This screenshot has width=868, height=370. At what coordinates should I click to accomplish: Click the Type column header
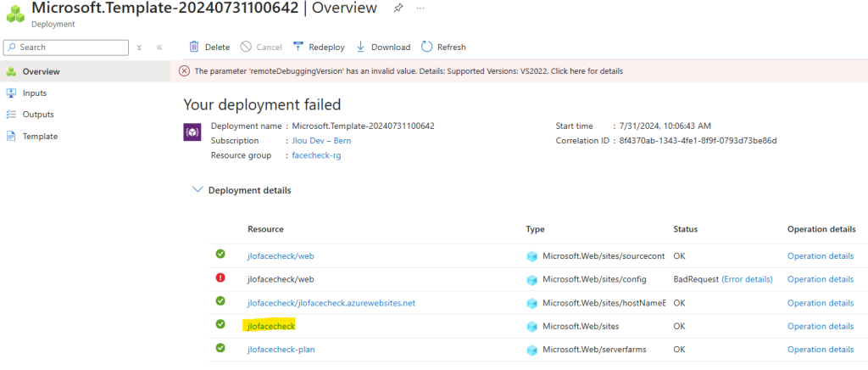pyautogui.click(x=536, y=229)
